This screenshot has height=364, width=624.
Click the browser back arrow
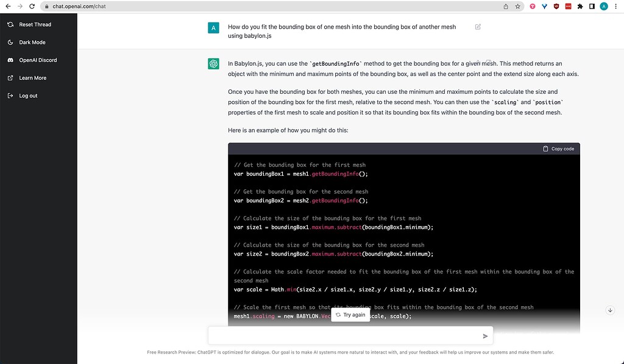coord(8,6)
